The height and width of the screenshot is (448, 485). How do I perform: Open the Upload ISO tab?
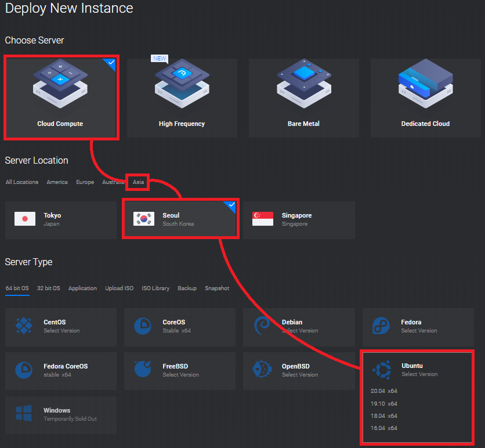120,288
